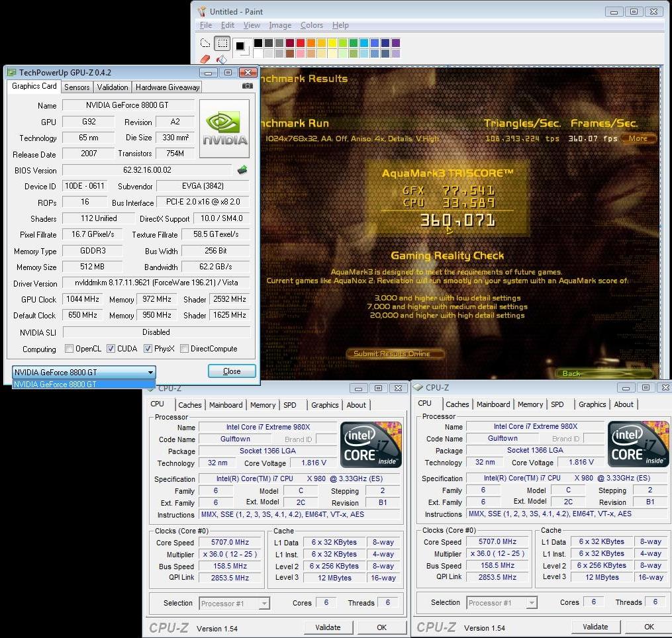Open the View menu in Paint

tap(252, 25)
